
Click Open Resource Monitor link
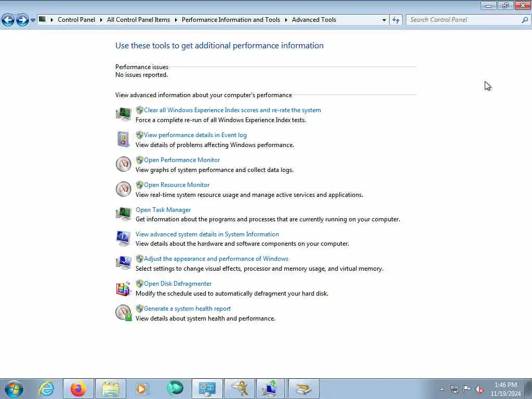[x=177, y=185]
